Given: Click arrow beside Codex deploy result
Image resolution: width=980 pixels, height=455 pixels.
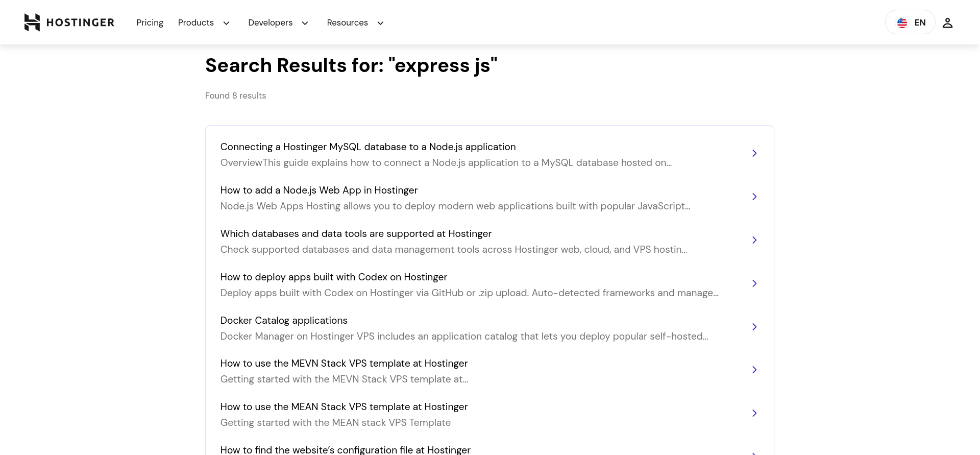Looking at the screenshot, I should [x=754, y=283].
